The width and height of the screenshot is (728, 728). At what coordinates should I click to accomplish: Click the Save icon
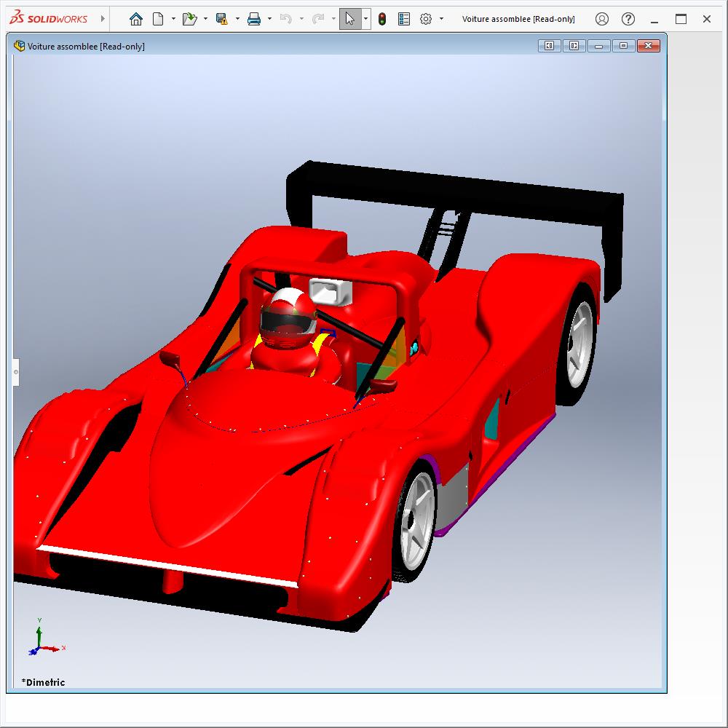pyautogui.click(x=222, y=19)
